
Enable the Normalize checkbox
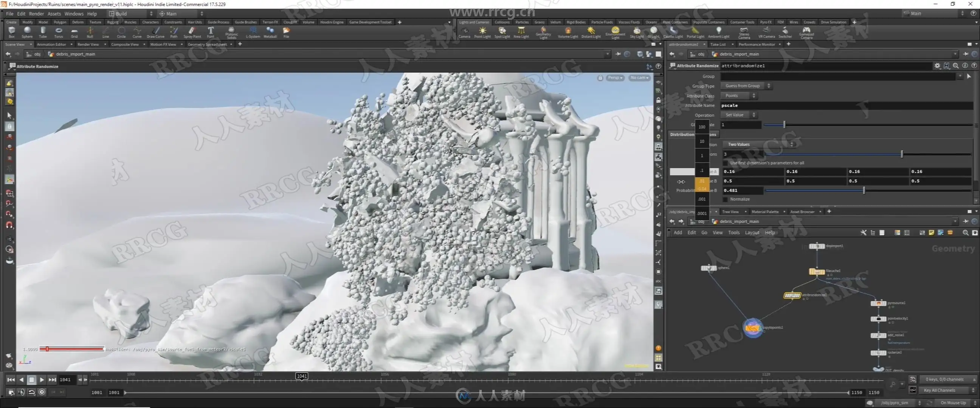726,199
